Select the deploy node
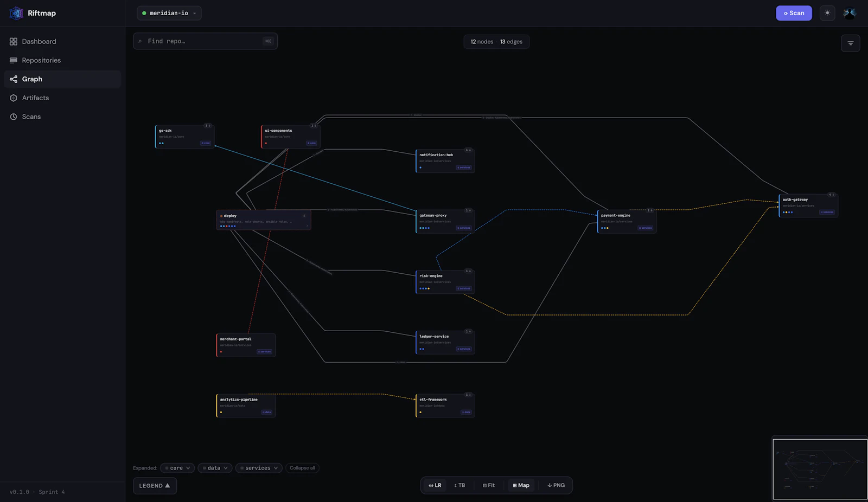 (264, 220)
